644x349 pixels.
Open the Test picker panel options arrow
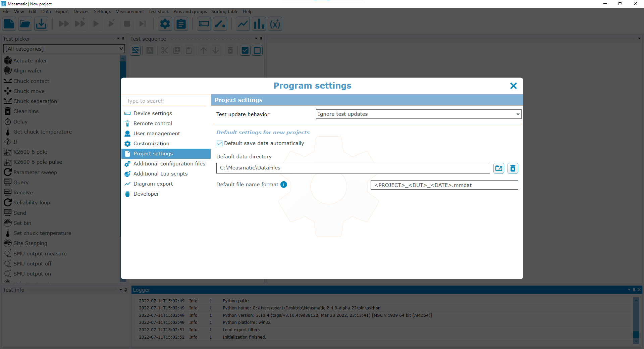[x=118, y=39]
